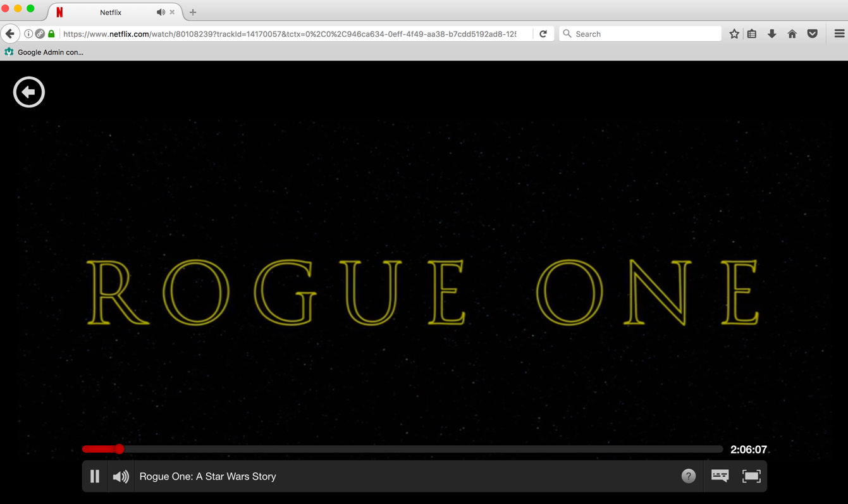Click the Netflix N favicon on tab
The height and width of the screenshot is (504, 848).
(x=59, y=12)
